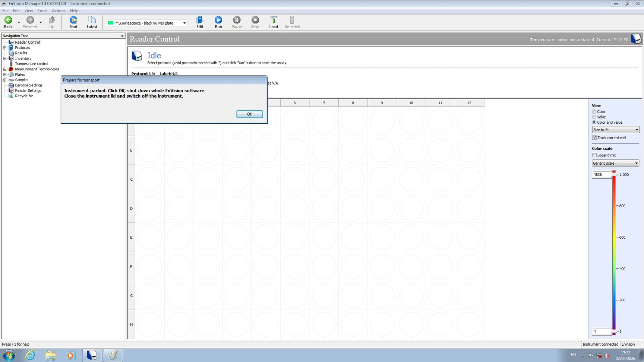
Task: Click the reader icon in header bar
Action: [x=636, y=39]
